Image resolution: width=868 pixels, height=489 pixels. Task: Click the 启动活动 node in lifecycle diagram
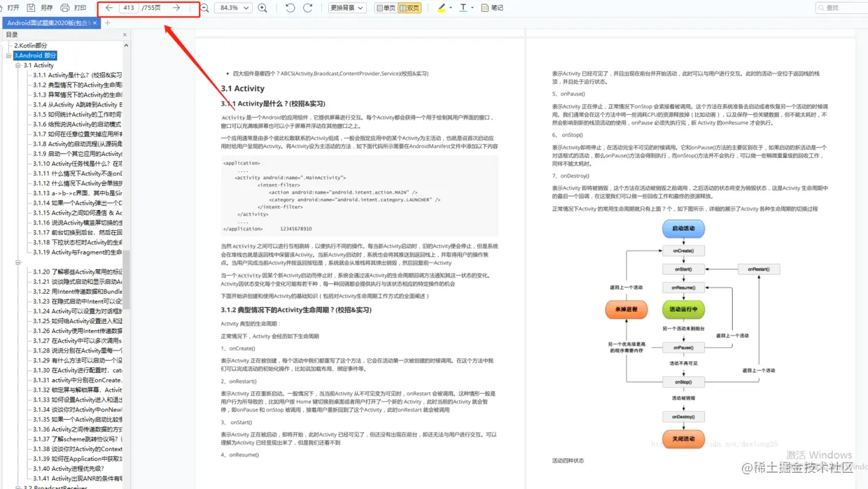683,229
